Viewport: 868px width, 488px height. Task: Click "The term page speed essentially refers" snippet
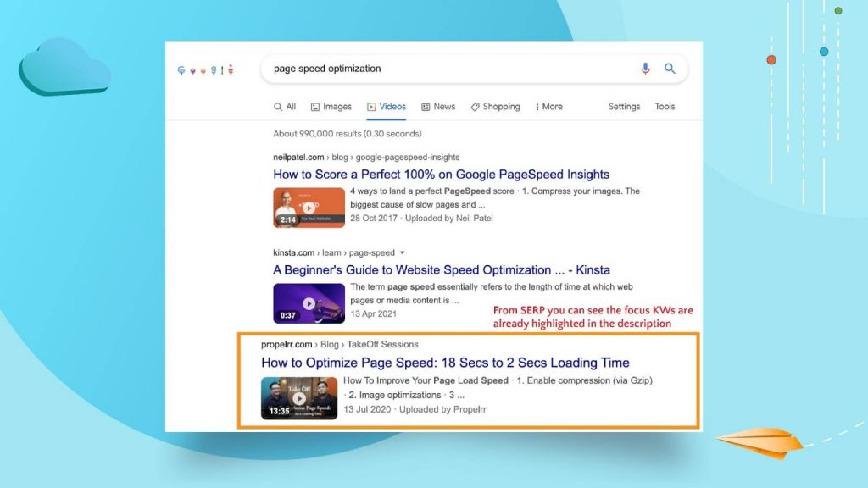coord(492,293)
